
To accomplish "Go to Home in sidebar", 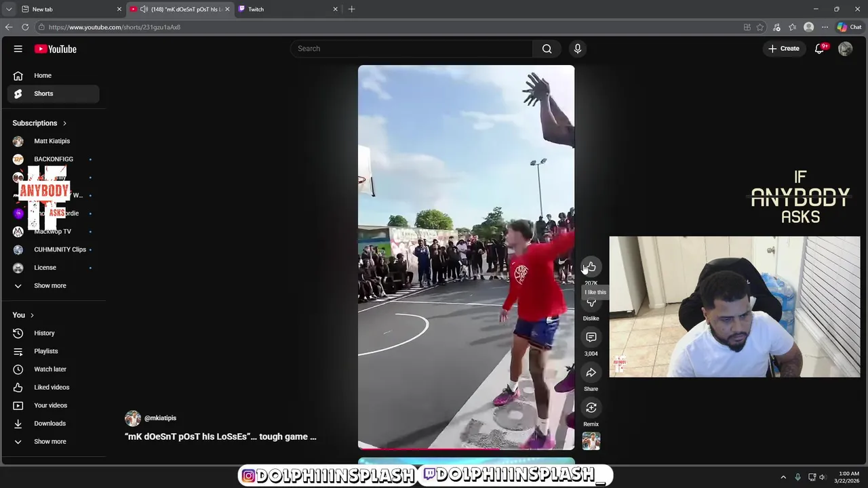I will (53, 75).
